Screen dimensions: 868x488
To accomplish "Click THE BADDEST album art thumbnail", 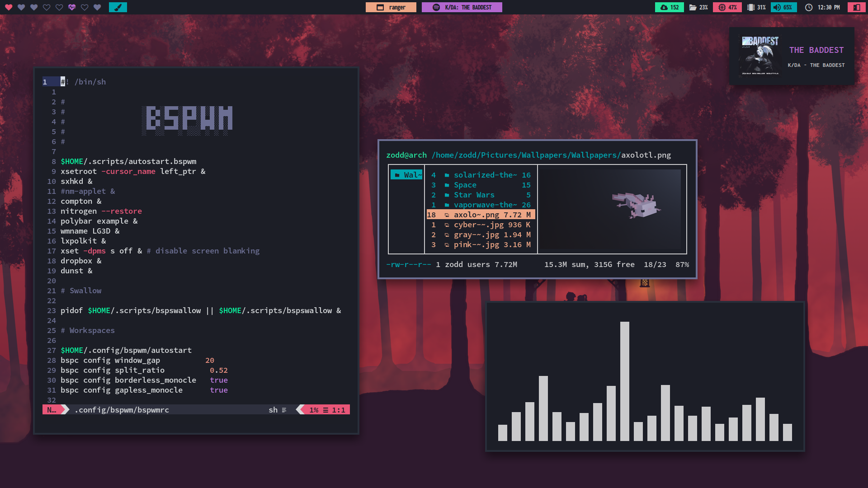I will (x=759, y=56).
